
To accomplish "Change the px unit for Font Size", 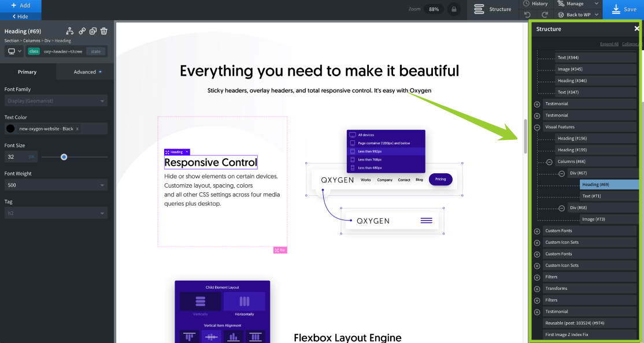I will point(32,156).
